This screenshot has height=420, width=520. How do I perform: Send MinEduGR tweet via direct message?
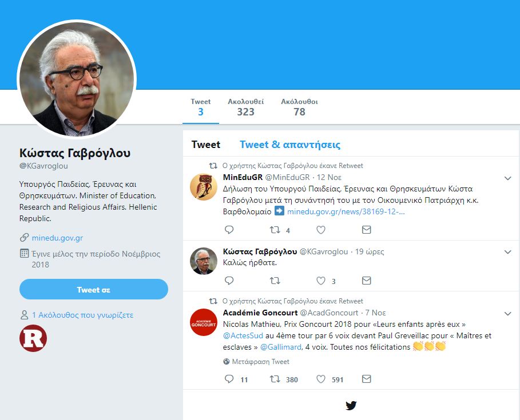(367, 230)
